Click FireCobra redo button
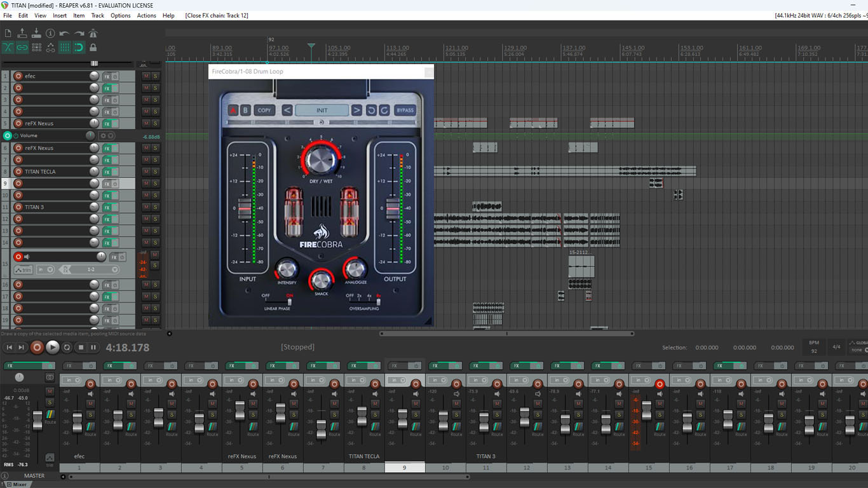Image resolution: width=868 pixels, height=488 pixels. [384, 110]
